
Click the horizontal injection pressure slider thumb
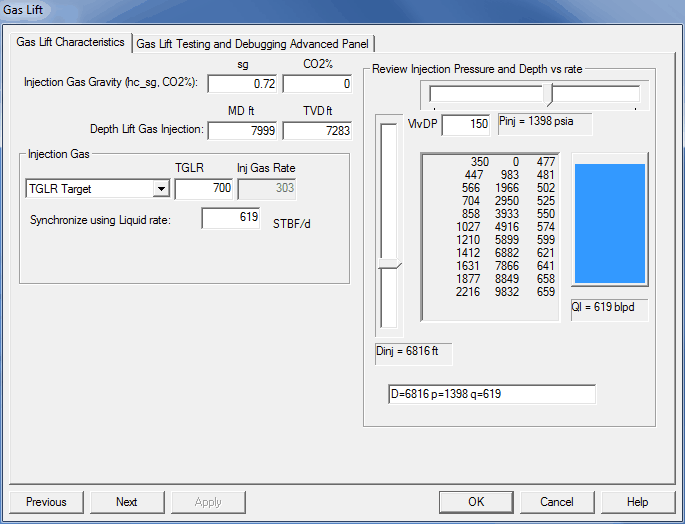tap(547, 94)
